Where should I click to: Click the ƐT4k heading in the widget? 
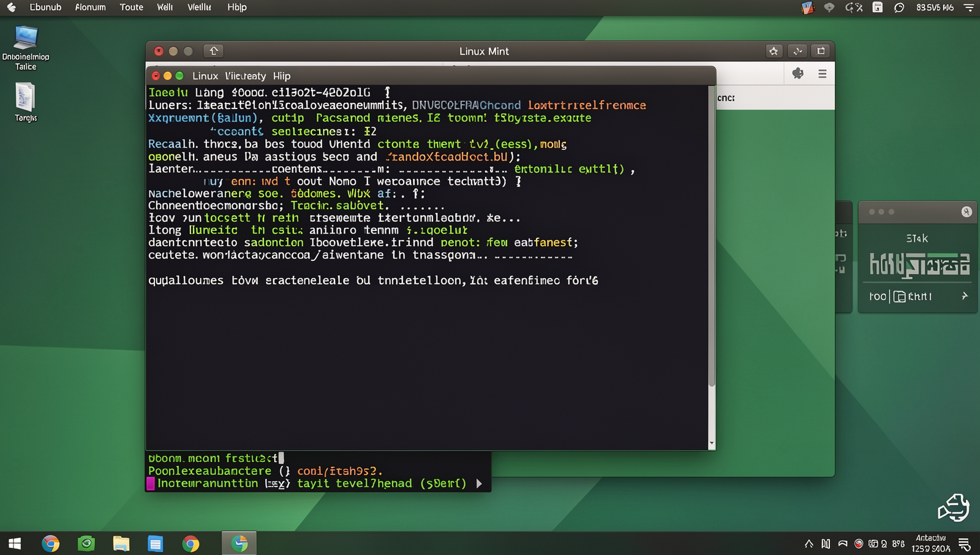click(917, 238)
